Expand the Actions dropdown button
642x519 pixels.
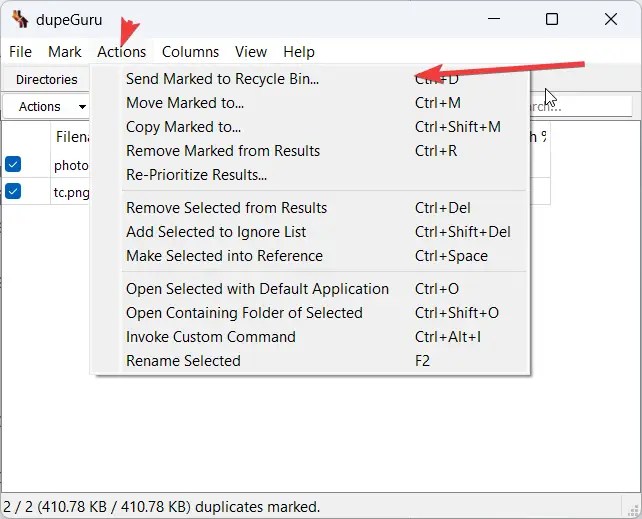[x=47, y=107]
